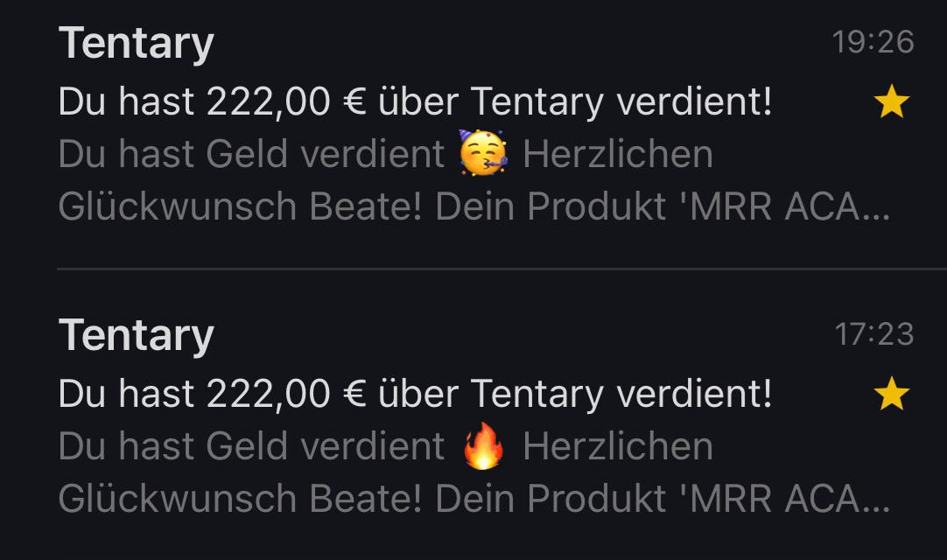Open the email titled 'Du hast 222,00 € über Tentary verdient!' at 19:26
947x560 pixels.
pos(416,101)
